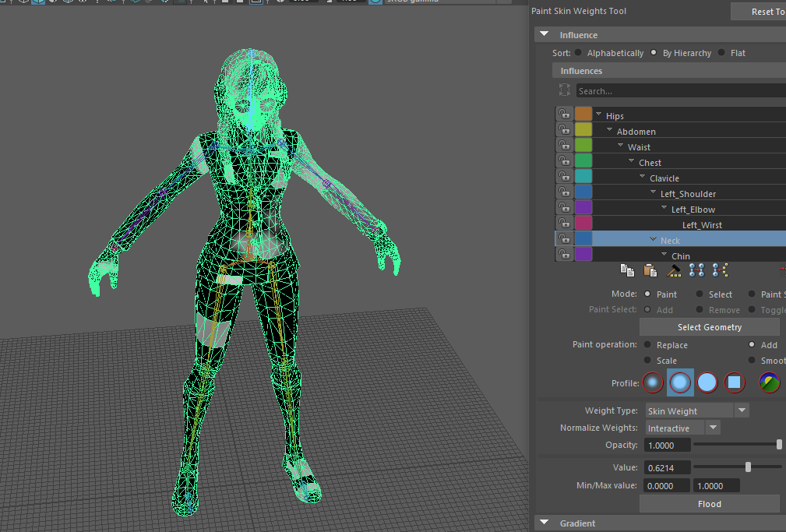
Task: Open the Normalize Weights dropdown
Action: [x=714, y=428]
